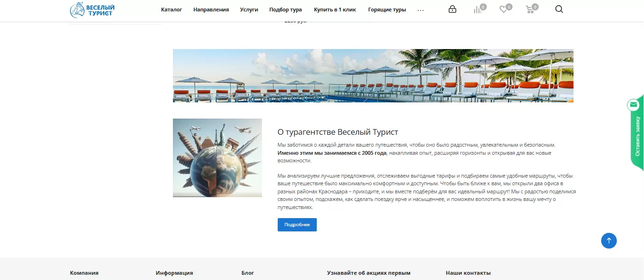The width and height of the screenshot is (644, 280).
Task: Click the О турагентстве Веселый Турист heading
Action: (338, 132)
